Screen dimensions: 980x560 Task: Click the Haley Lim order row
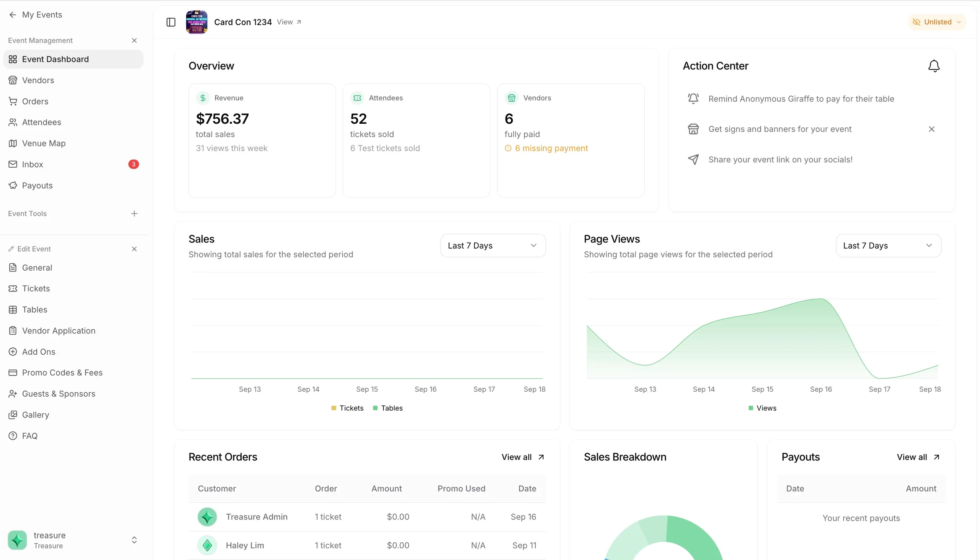click(x=367, y=545)
